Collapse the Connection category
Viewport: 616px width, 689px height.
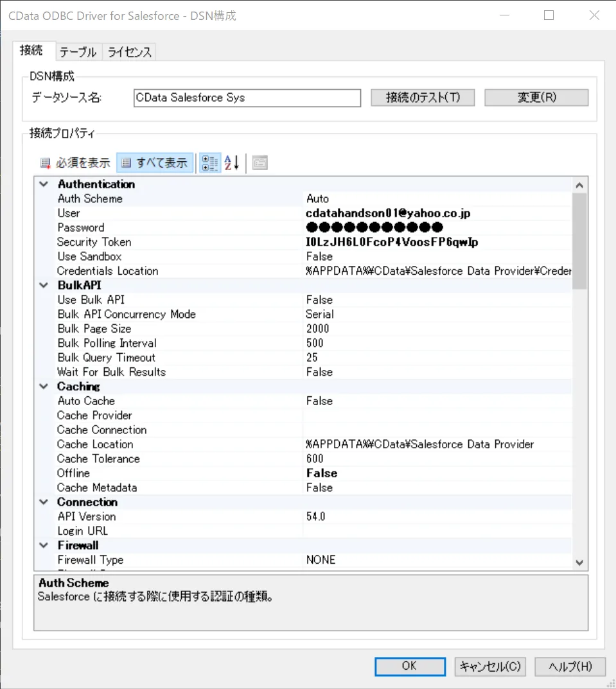pyautogui.click(x=44, y=502)
